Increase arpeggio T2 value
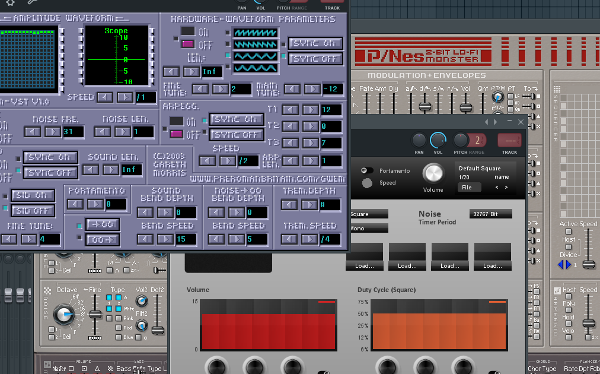The height and width of the screenshot is (374, 600). [310, 126]
